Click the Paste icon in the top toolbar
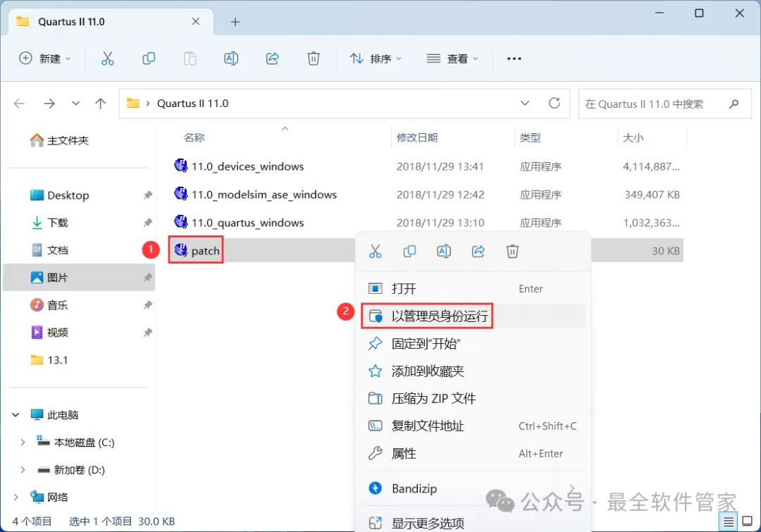The height and width of the screenshot is (532, 761). (x=190, y=58)
